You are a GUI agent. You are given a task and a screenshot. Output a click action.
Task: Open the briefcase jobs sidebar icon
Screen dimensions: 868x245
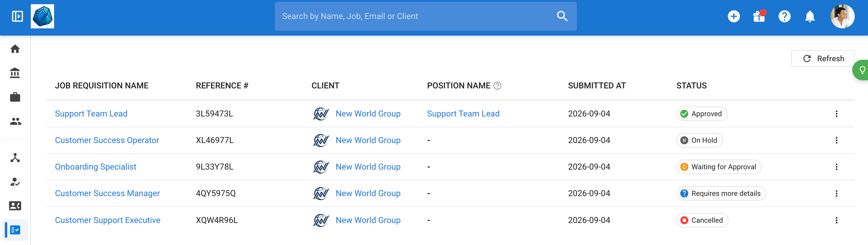[15, 97]
